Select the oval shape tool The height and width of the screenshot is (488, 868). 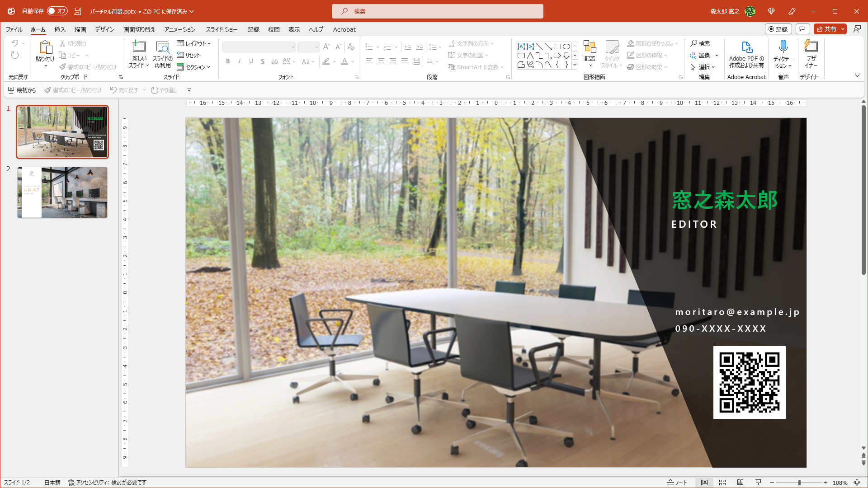pos(566,47)
